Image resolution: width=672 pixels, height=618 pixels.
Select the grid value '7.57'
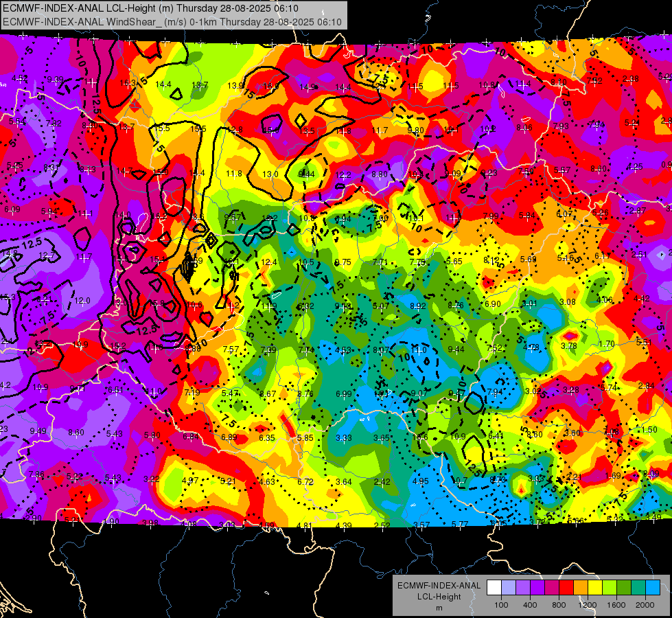(x=231, y=349)
